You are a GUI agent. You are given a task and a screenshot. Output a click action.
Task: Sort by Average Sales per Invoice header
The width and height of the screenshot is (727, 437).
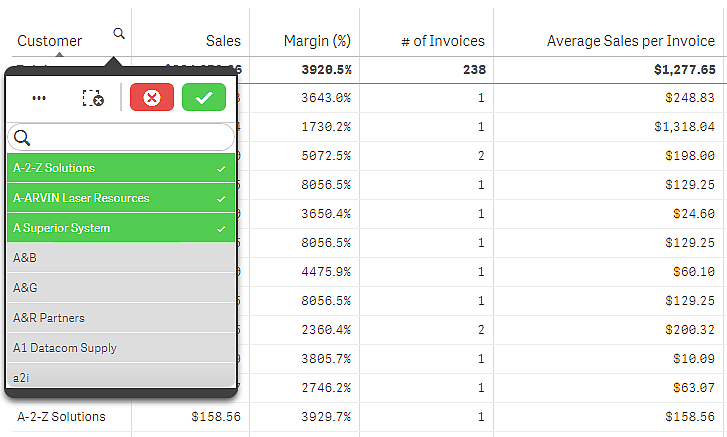[631, 41]
